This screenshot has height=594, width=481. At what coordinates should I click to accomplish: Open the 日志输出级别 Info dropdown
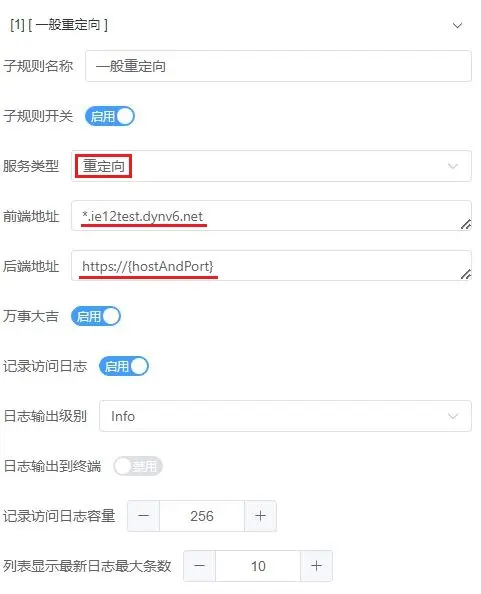[285, 416]
